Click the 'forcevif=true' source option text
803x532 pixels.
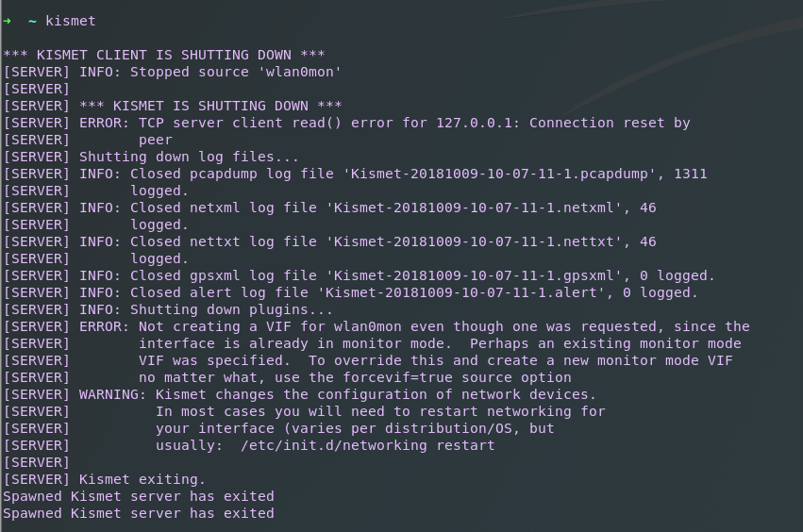click(x=397, y=377)
